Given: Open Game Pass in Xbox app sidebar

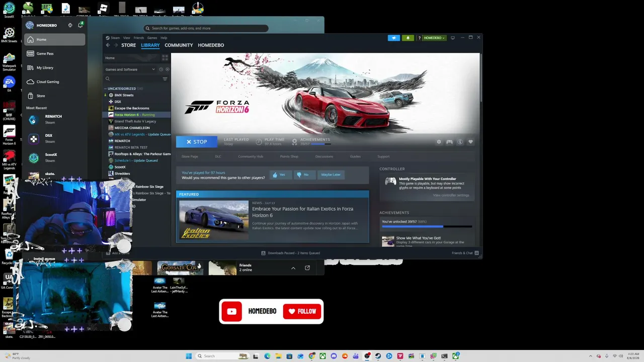Looking at the screenshot, I should coord(54,53).
